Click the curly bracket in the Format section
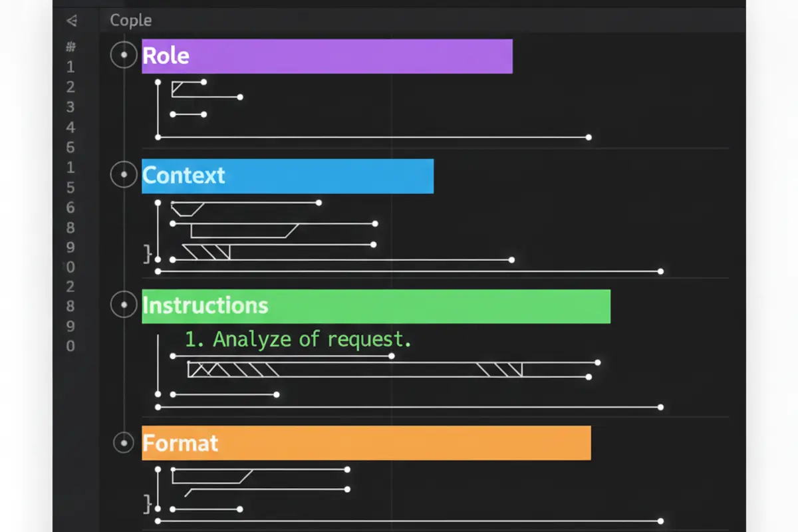Screen dimensions: 798x532 pos(148,503)
